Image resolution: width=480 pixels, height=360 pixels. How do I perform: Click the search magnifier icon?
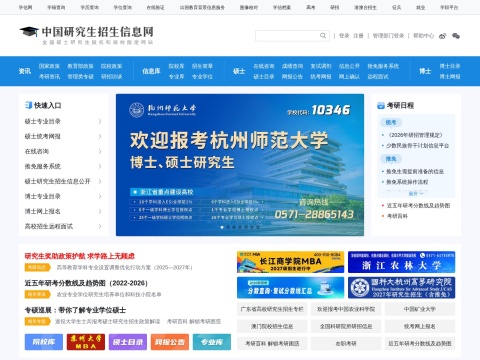pyautogui.click(x=323, y=35)
